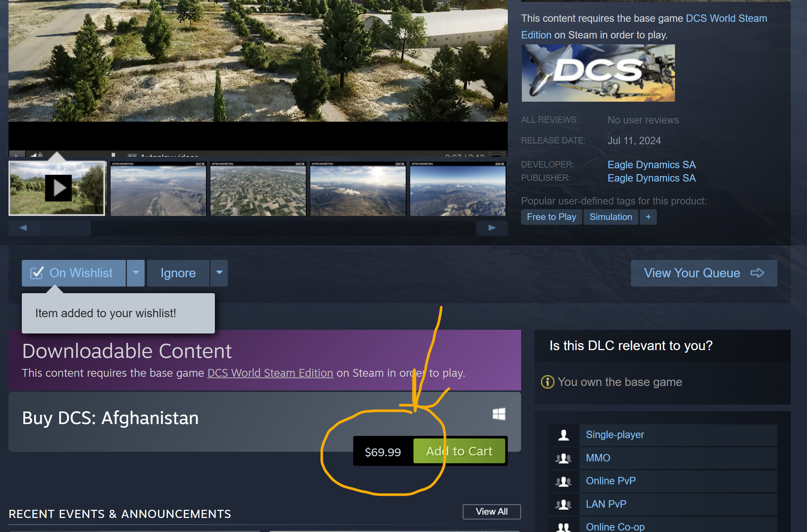Select the third thumbnail showing farmland fields
This screenshot has width=807, height=532.
pyautogui.click(x=258, y=189)
